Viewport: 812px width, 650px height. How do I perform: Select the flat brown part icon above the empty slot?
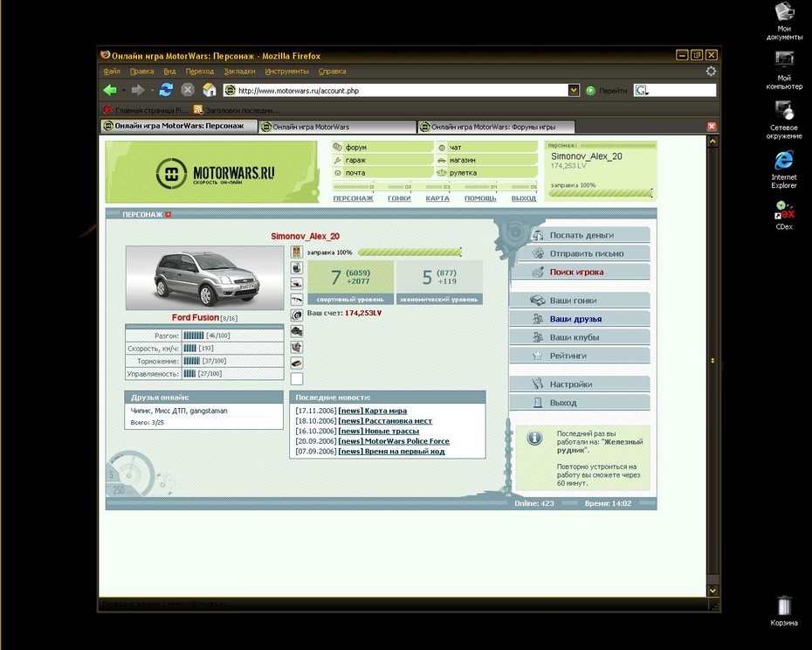click(x=296, y=363)
